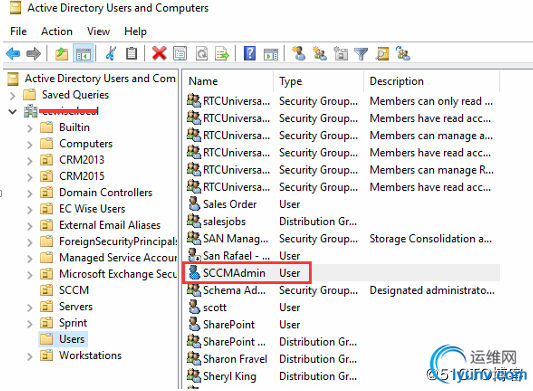Viewport: 533px width, 391px height.
Task: Select ForeignSecurityPrincipals tree node
Action: tap(118, 241)
